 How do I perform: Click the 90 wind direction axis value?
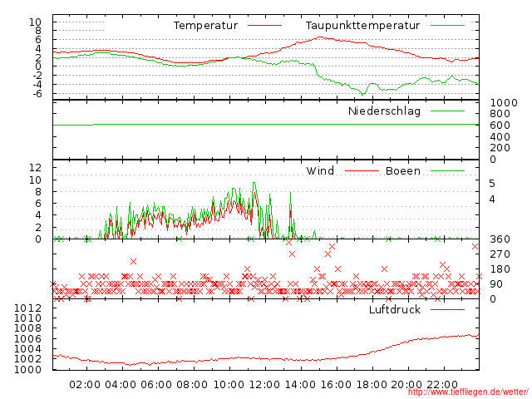pos(496,284)
